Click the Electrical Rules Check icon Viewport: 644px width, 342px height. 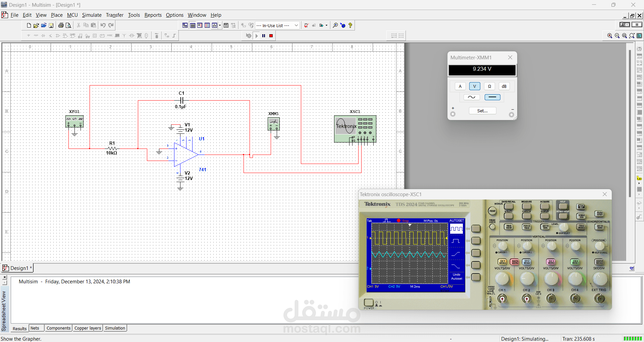306,25
